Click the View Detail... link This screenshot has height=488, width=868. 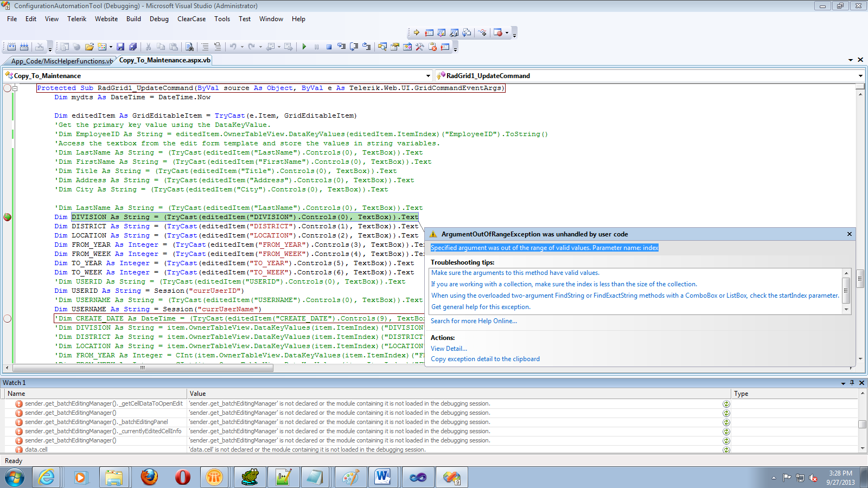point(449,349)
